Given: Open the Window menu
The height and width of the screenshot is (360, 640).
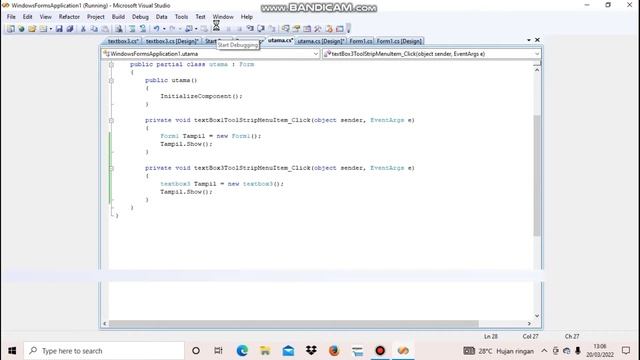Looking at the screenshot, I should pyautogui.click(x=223, y=17).
